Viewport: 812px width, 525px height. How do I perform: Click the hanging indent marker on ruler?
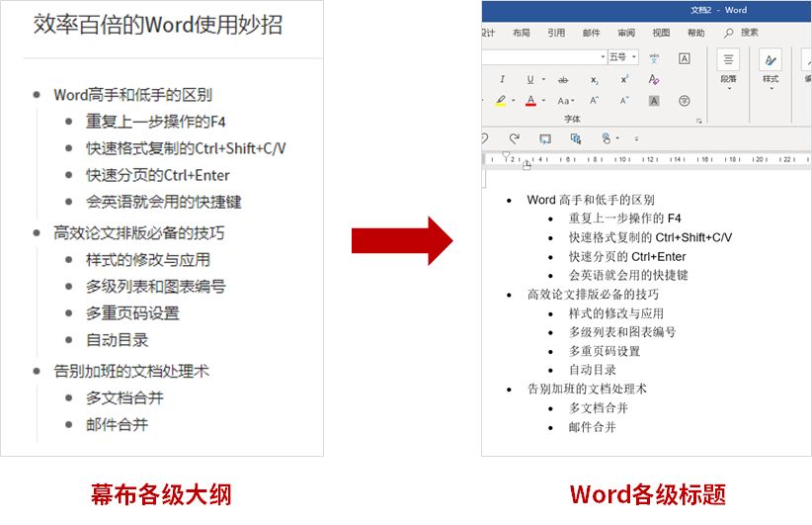(527, 165)
